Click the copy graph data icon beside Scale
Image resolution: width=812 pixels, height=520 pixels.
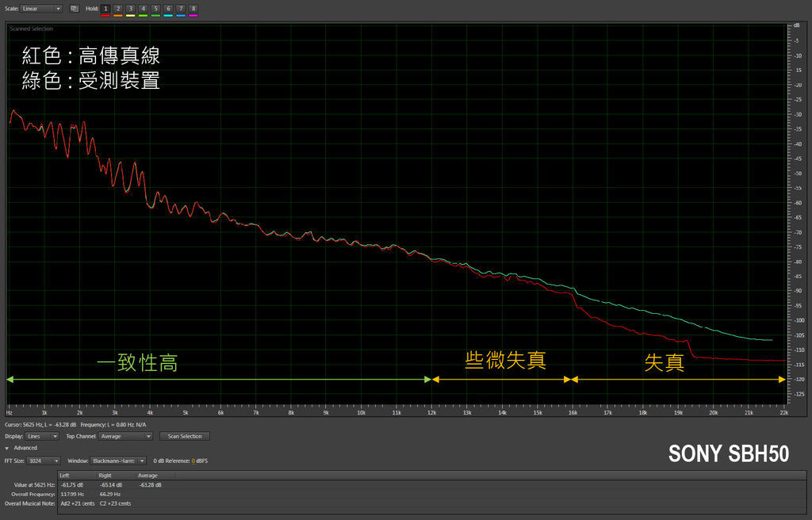(75, 9)
